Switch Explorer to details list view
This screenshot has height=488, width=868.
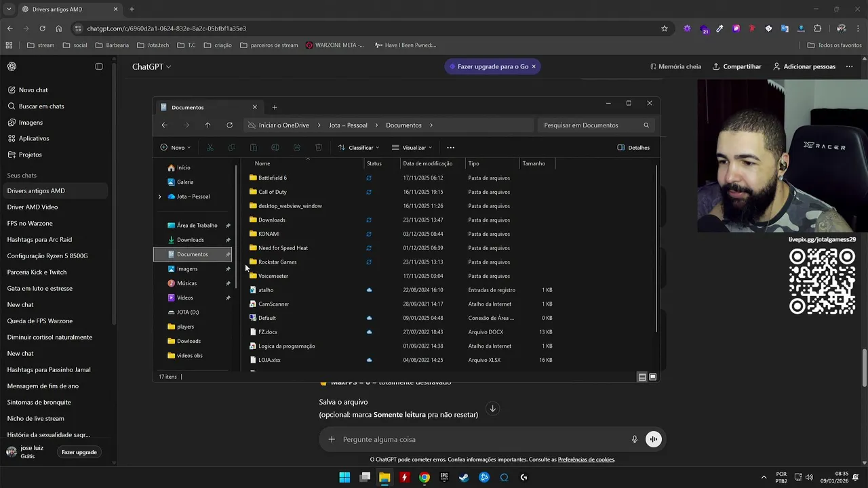(642, 377)
